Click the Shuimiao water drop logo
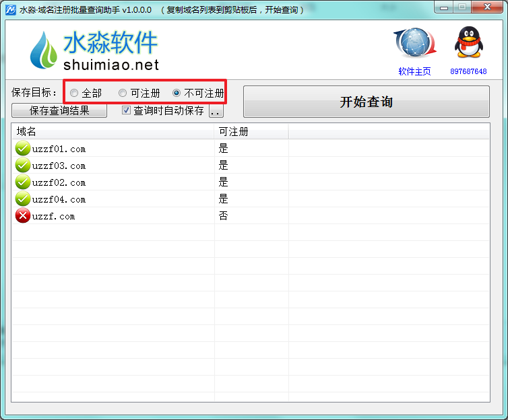The width and height of the screenshot is (508, 420). 43,50
